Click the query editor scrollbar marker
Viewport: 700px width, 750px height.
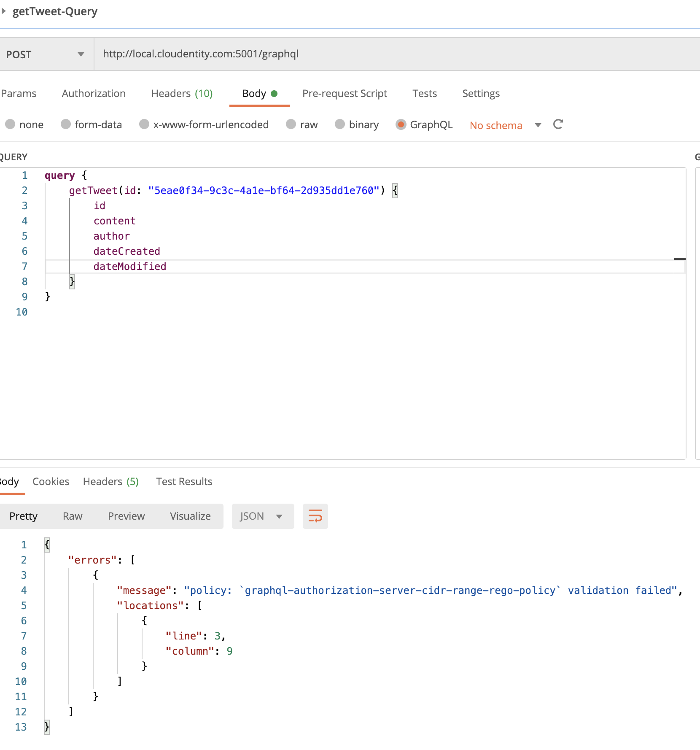(680, 259)
